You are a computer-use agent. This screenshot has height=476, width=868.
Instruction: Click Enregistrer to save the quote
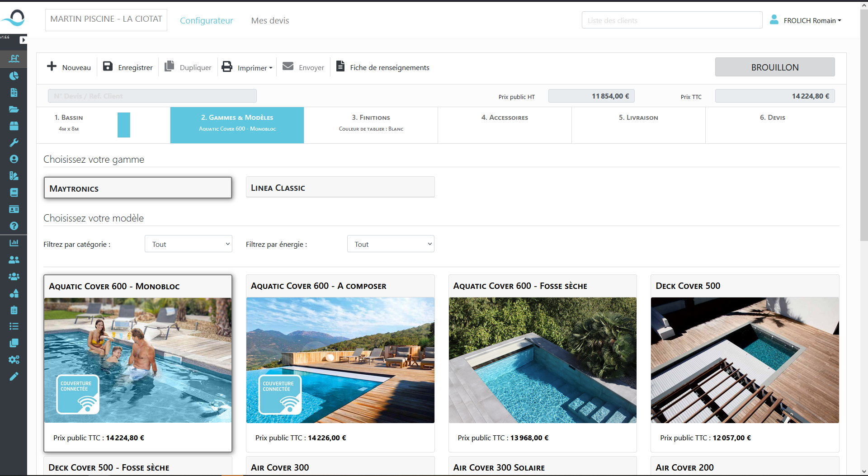pos(128,67)
